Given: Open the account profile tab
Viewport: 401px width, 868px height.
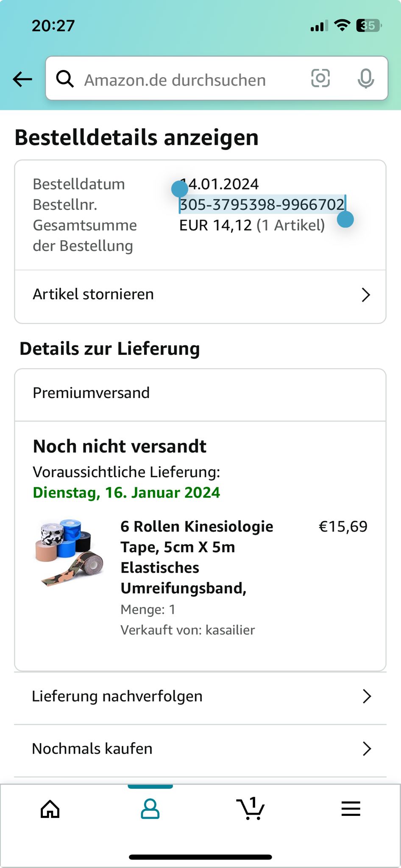Looking at the screenshot, I should [150, 809].
